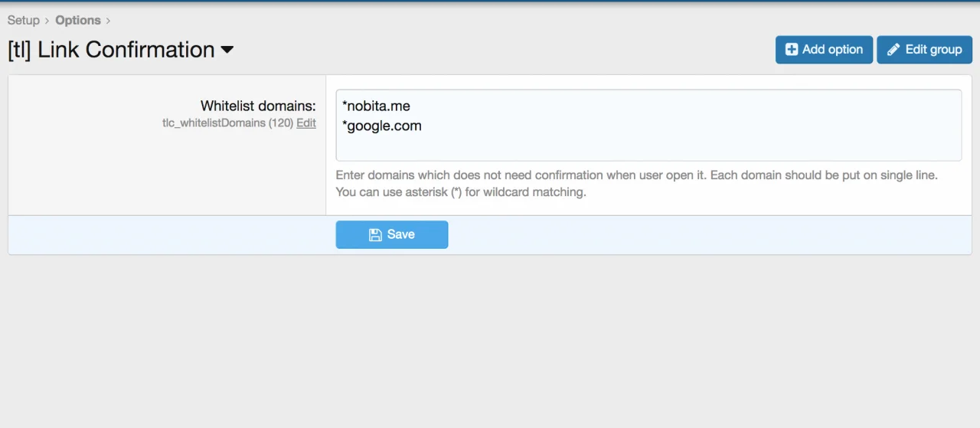
Task: Click the Whitelist domains label
Action: (x=258, y=106)
